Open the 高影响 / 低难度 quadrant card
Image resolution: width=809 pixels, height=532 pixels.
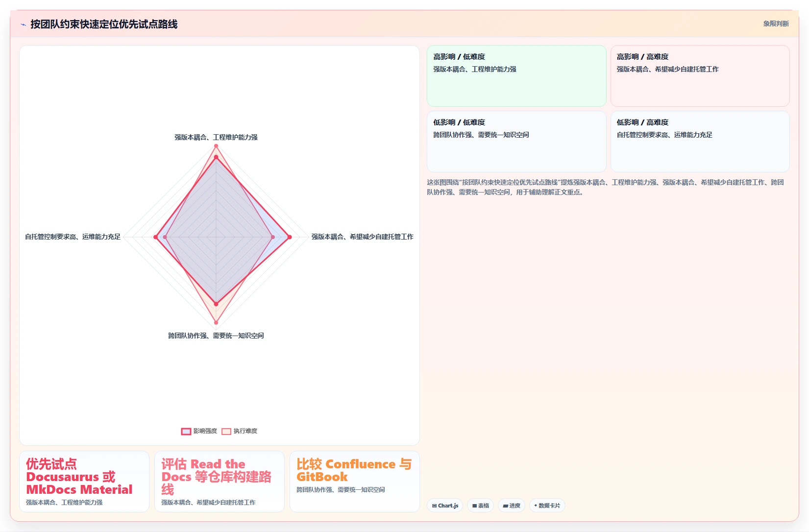[516, 76]
